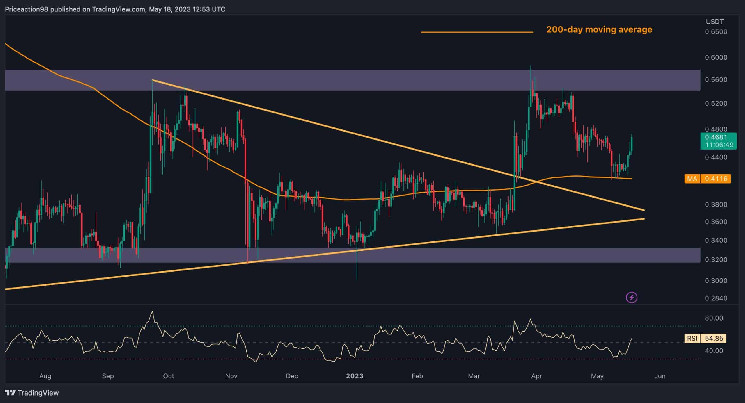Click the RSI 40.00 axis label
This screenshot has width=745, height=403.
(x=714, y=351)
